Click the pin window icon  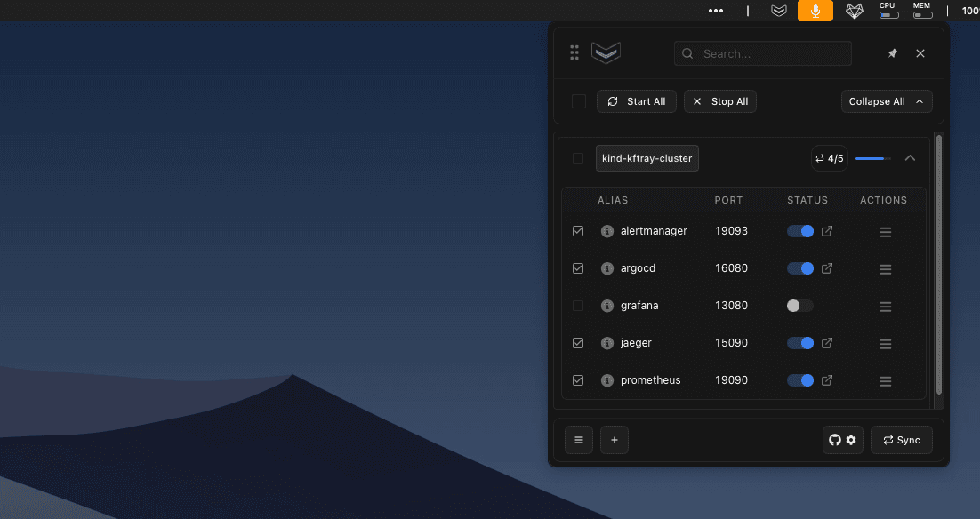(892, 53)
